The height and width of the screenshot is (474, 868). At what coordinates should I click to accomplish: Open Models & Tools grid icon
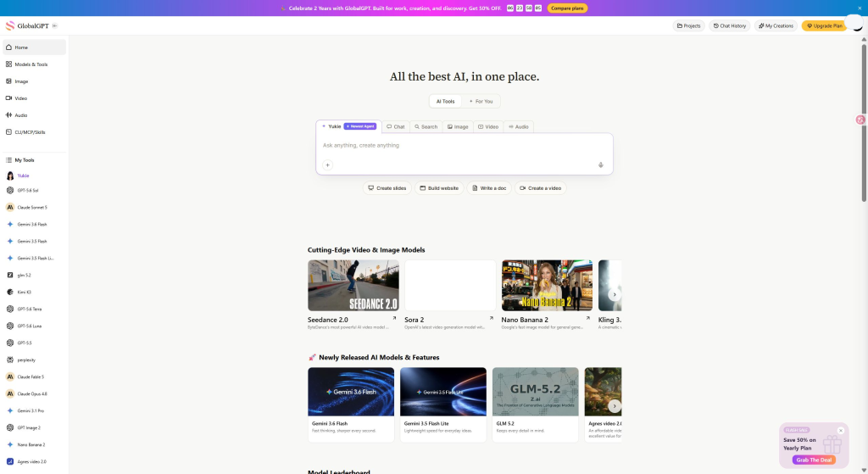(8, 64)
